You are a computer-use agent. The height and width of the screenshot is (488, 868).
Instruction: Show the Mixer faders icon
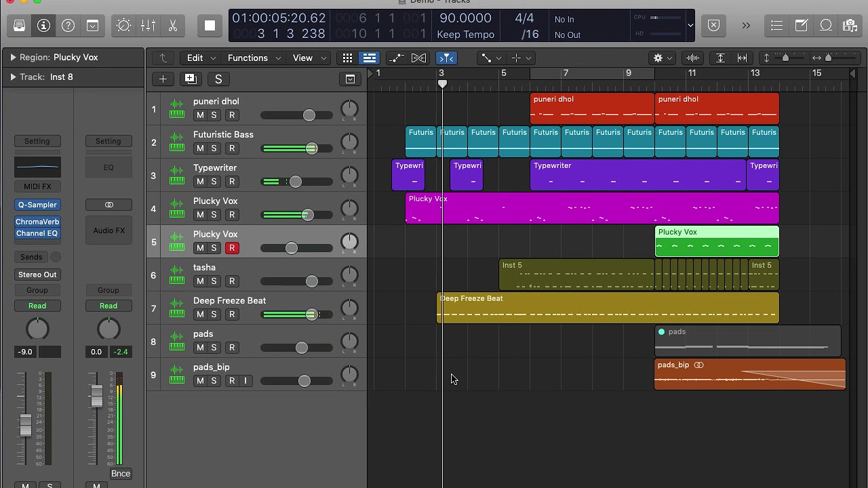[148, 26]
